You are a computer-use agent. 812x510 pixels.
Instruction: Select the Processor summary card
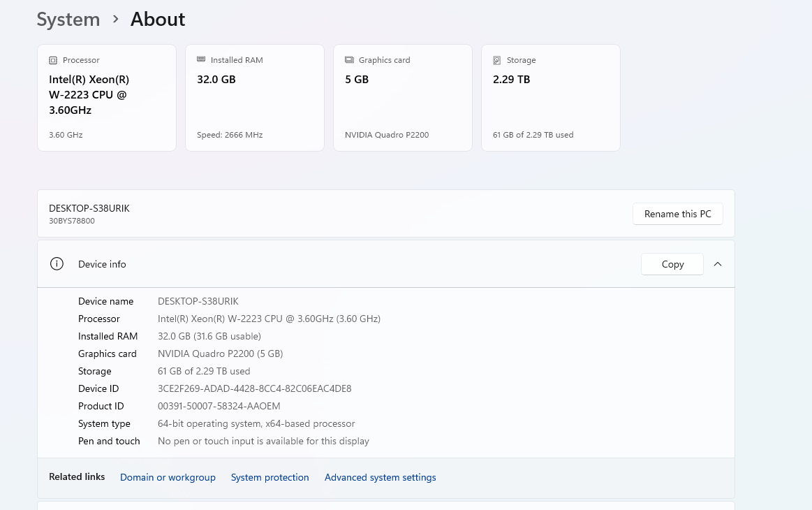coord(107,98)
